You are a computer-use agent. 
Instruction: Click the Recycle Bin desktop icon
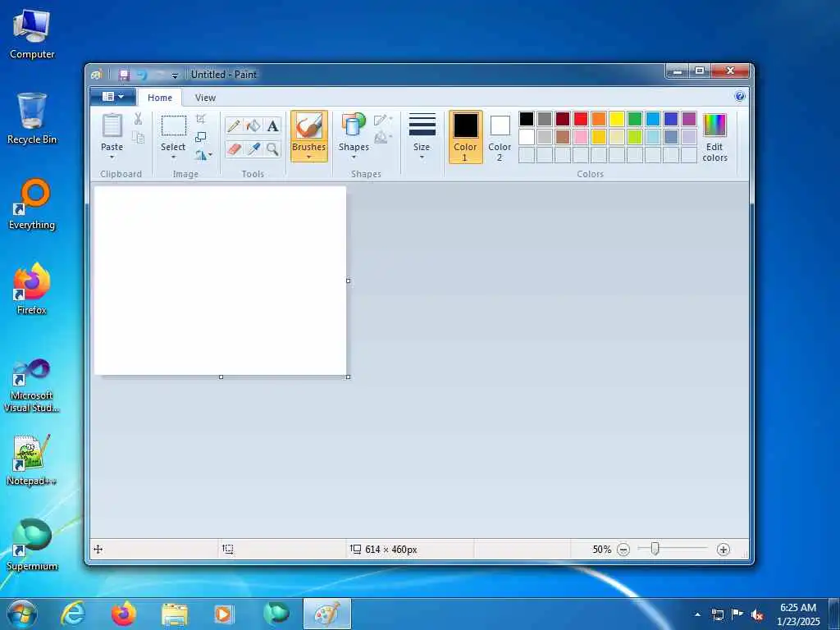tap(32, 119)
